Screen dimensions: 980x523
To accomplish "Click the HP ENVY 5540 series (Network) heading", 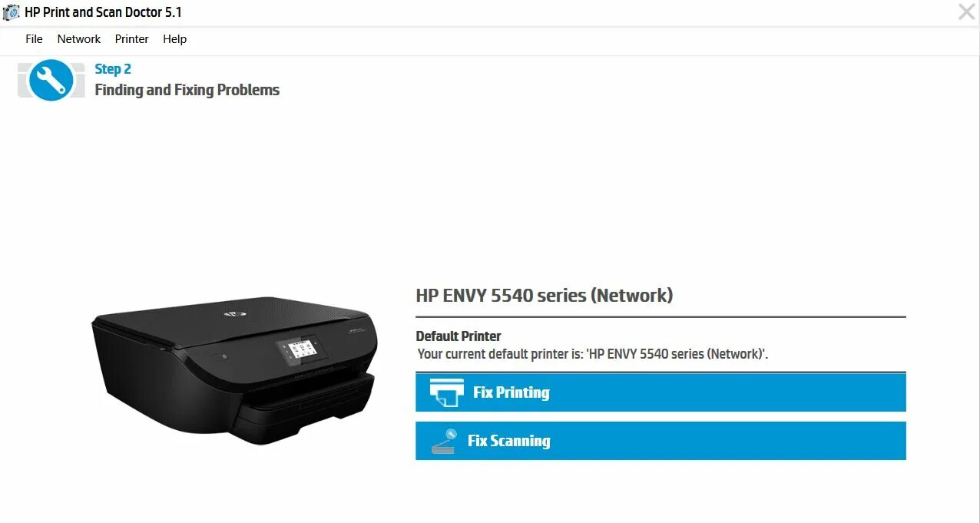I will point(545,295).
